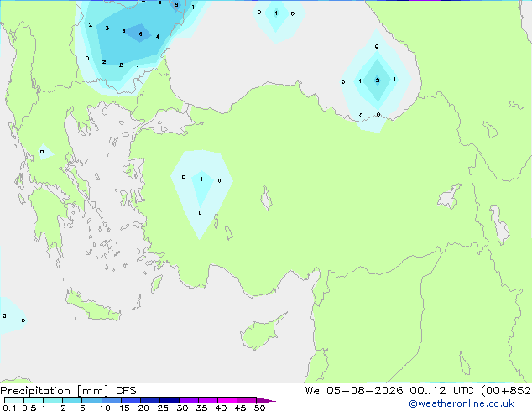Pick the purple swatch between 30 and 35
This screenshot has height=411, width=532.
189,400
